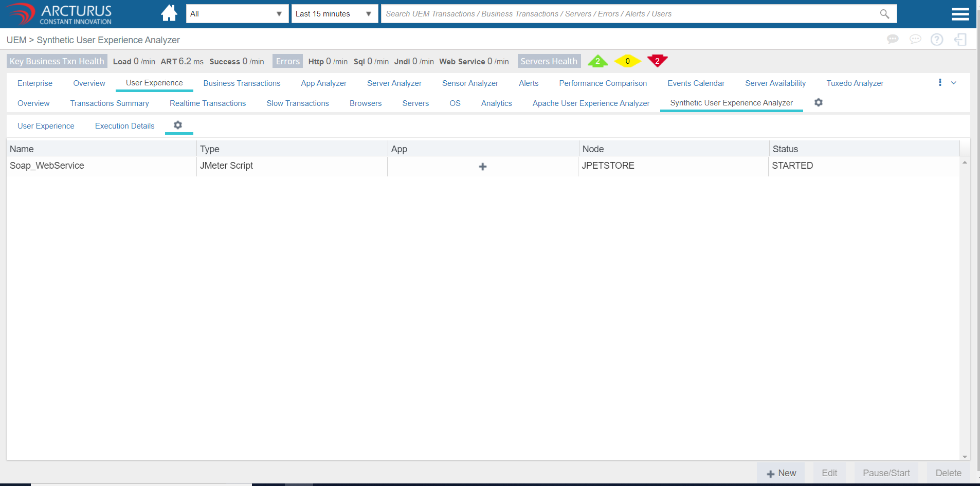Open the Last 15 minutes time dropdown
This screenshot has height=486, width=980.
click(x=334, y=14)
